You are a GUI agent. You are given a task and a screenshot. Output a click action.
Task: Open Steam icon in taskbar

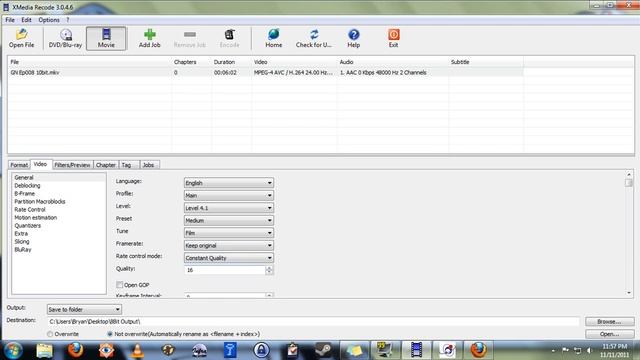(x=323, y=350)
